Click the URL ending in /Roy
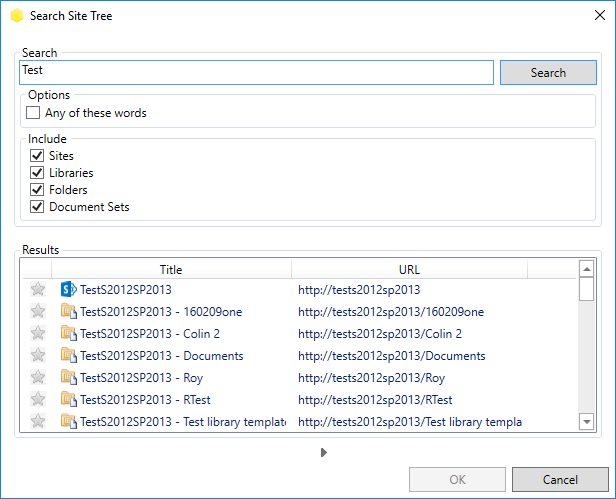The height and width of the screenshot is (499, 616). (372, 378)
